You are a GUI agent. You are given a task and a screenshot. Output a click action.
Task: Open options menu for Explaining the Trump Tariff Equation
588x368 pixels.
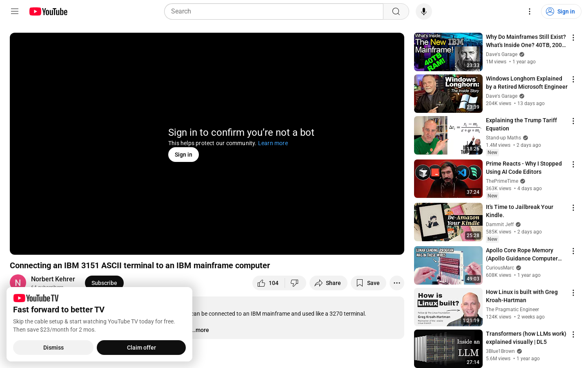coord(573,121)
